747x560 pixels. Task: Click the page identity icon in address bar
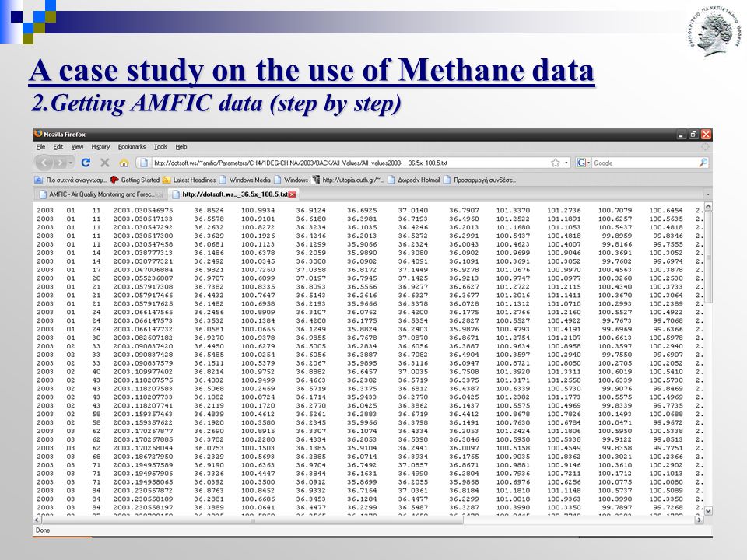[143, 163]
